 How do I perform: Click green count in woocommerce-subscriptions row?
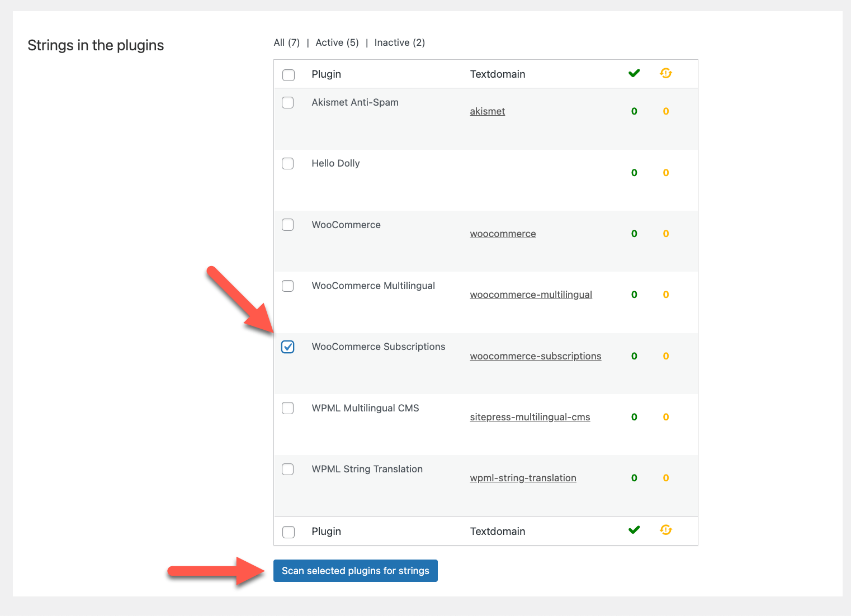click(x=634, y=356)
